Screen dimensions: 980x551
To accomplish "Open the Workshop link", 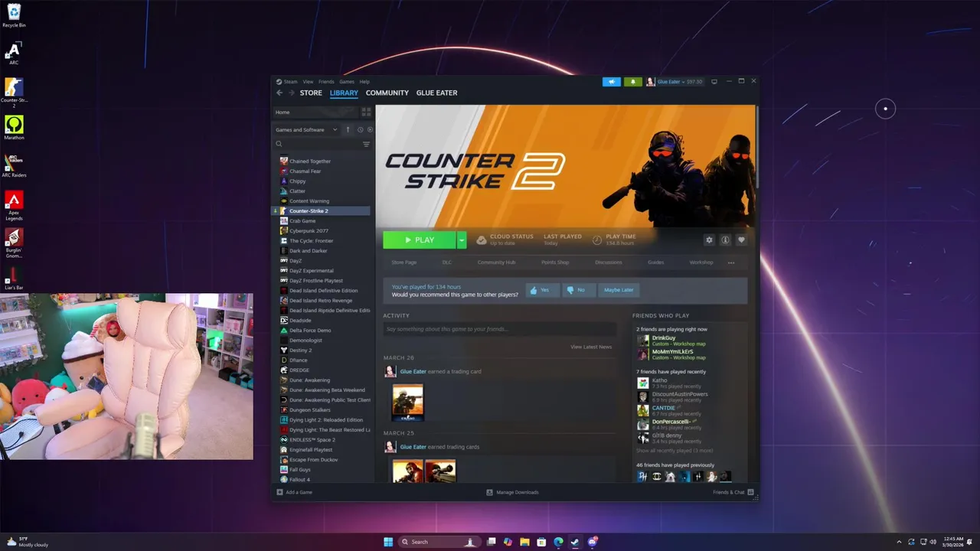I will point(701,262).
